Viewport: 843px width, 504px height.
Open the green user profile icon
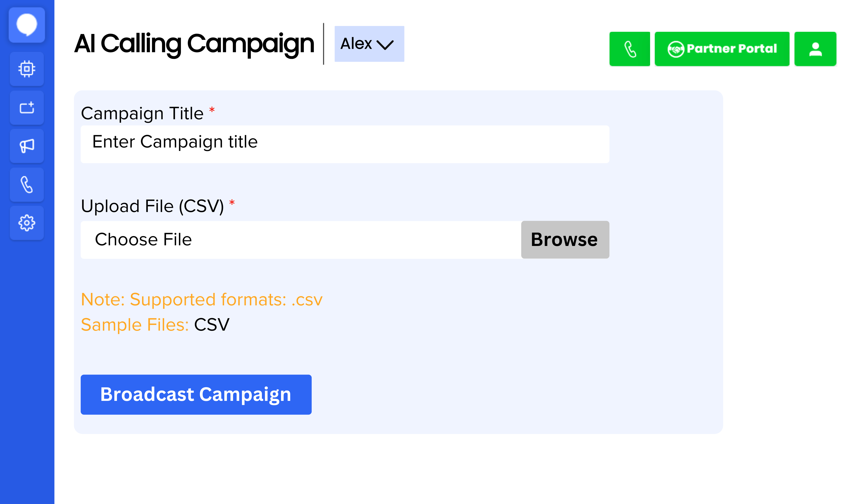(815, 49)
